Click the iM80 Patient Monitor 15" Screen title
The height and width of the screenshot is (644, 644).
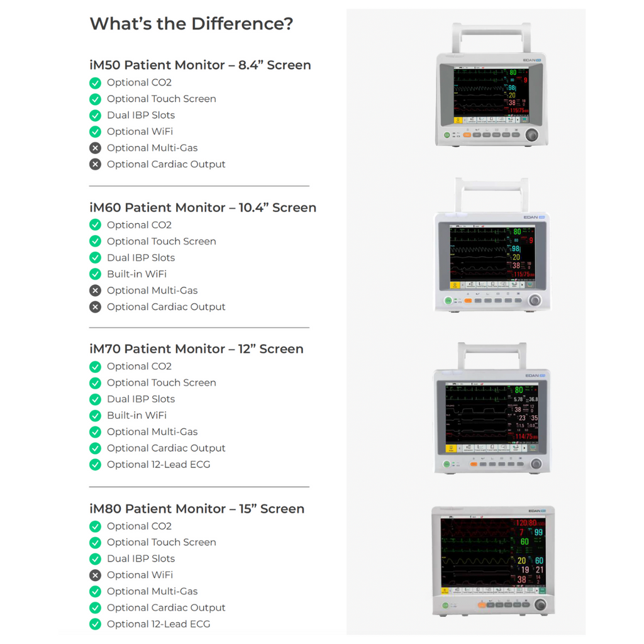(x=197, y=509)
